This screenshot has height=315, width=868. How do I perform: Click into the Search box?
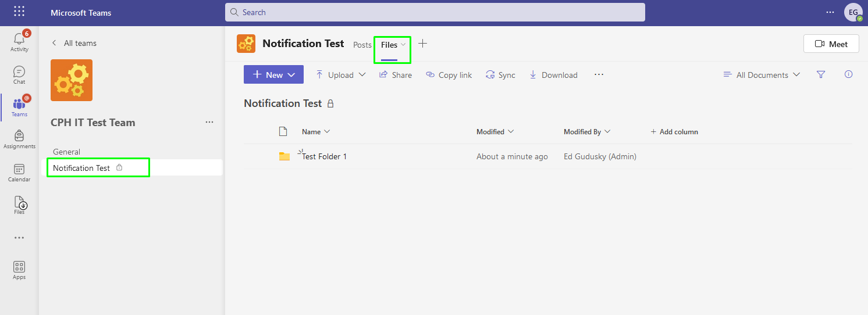pos(435,12)
